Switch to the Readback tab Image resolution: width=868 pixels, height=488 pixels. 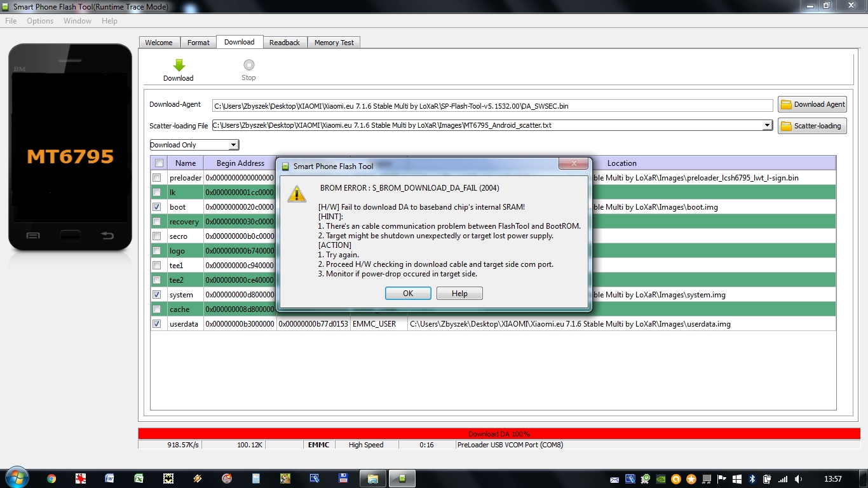[284, 43]
